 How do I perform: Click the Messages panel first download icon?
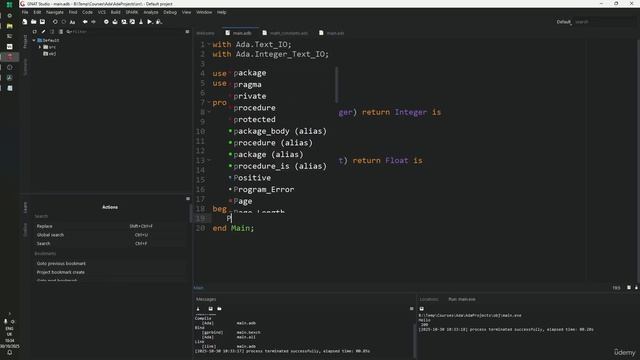(198, 309)
